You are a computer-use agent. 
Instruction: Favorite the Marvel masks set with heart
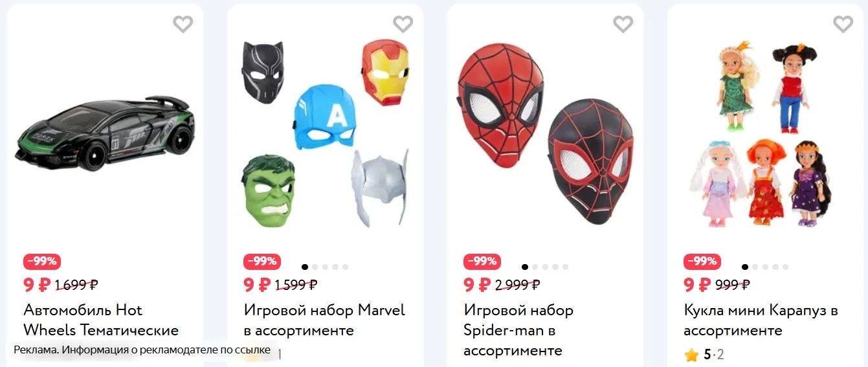403,25
